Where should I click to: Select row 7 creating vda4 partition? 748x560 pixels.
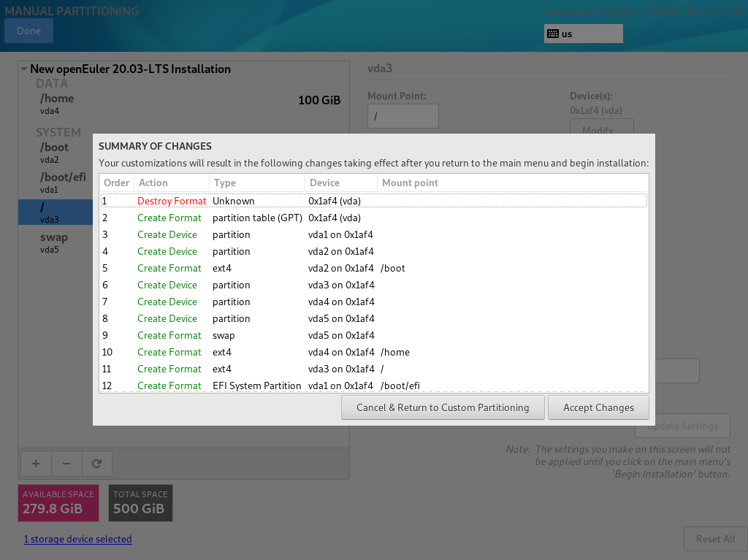pos(374,302)
